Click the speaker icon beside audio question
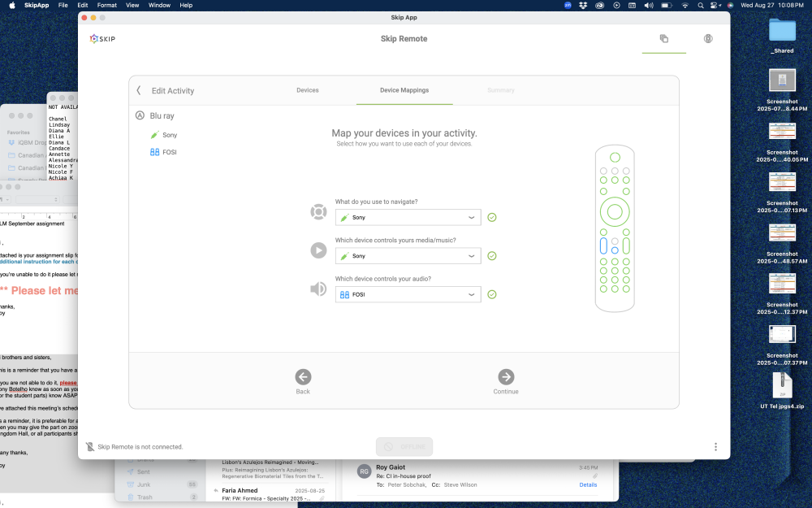This screenshot has height=508, width=812. point(318,289)
